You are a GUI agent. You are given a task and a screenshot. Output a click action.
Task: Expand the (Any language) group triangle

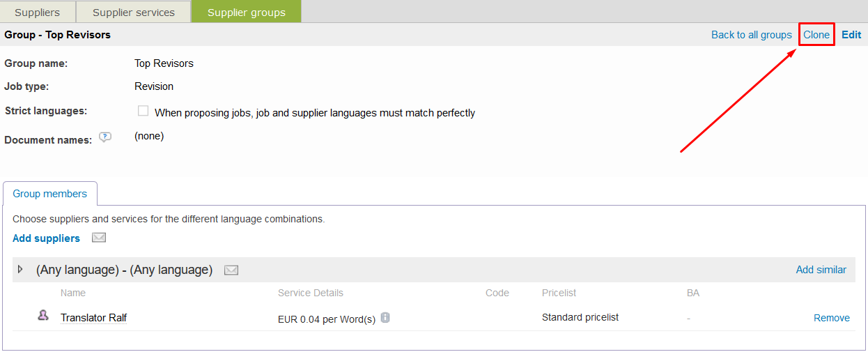pos(20,270)
